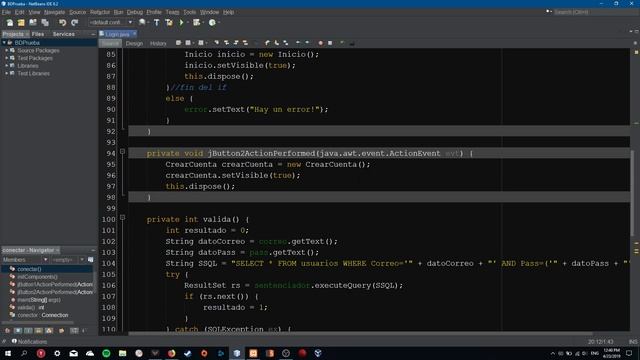Click the browser globe icon in toolbar
The image size is (640, 360).
[x=142, y=22]
